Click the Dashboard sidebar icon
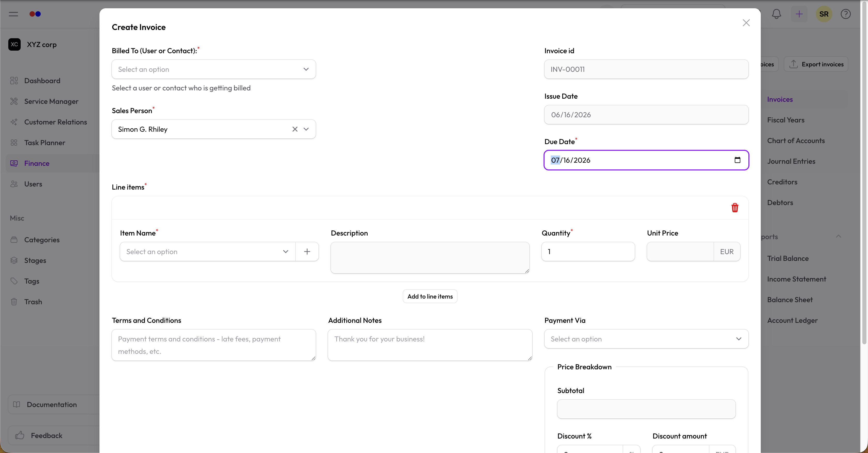868x453 pixels. pyautogui.click(x=14, y=81)
